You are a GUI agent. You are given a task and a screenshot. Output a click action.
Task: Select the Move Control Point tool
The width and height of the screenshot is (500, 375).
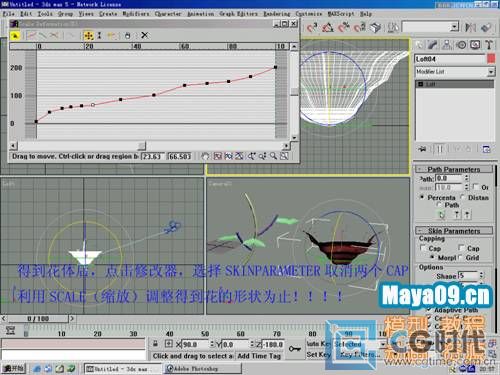point(89,35)
